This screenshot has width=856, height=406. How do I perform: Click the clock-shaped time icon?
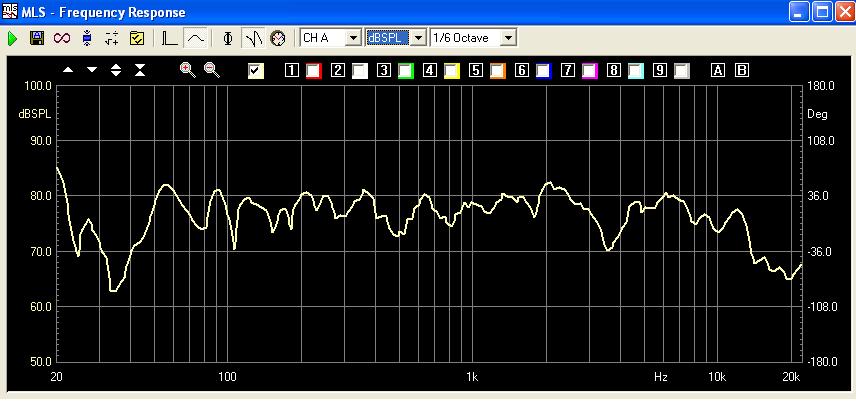[277, 38]
